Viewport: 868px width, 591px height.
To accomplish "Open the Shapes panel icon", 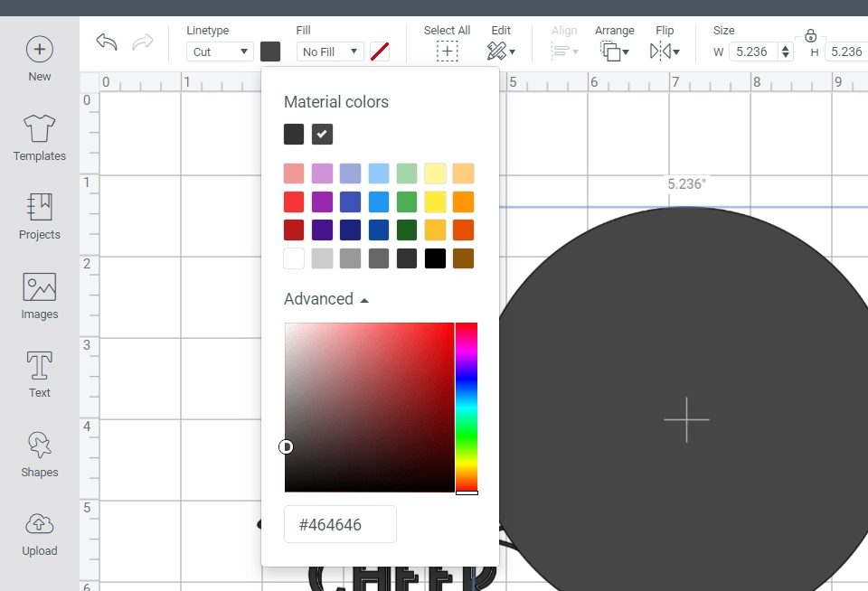I will [x=39, y=445].
